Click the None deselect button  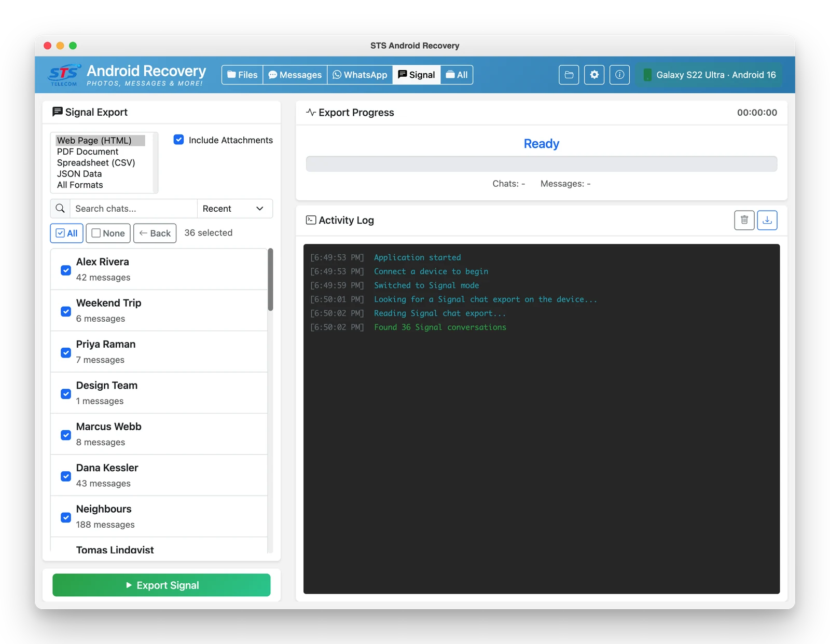click(x=108, y=233)
